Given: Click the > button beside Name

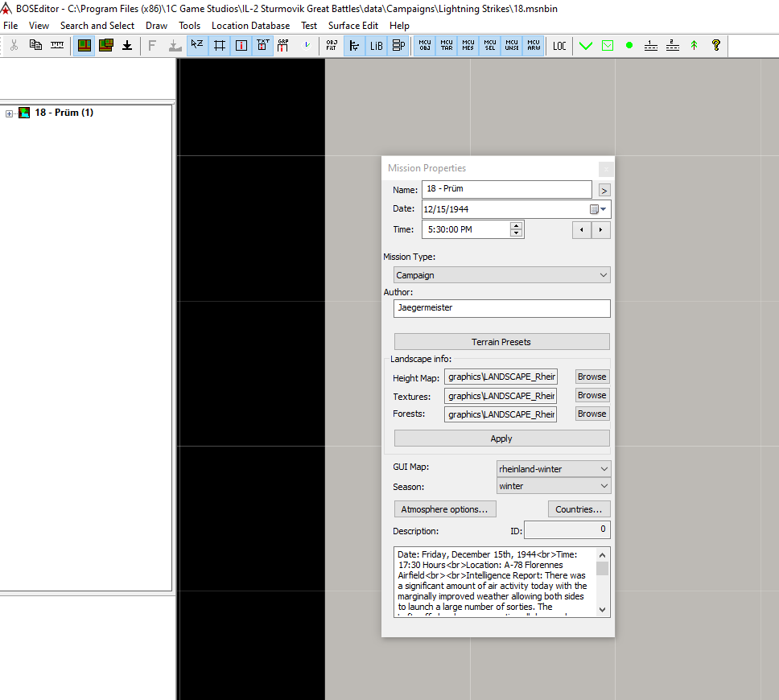Looking at the screenshot, I should pos(604,190).
